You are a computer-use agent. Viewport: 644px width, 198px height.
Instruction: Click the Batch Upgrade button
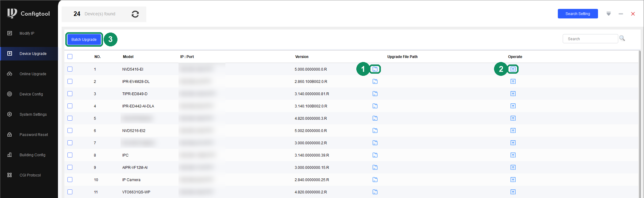[x=84, y=40]
